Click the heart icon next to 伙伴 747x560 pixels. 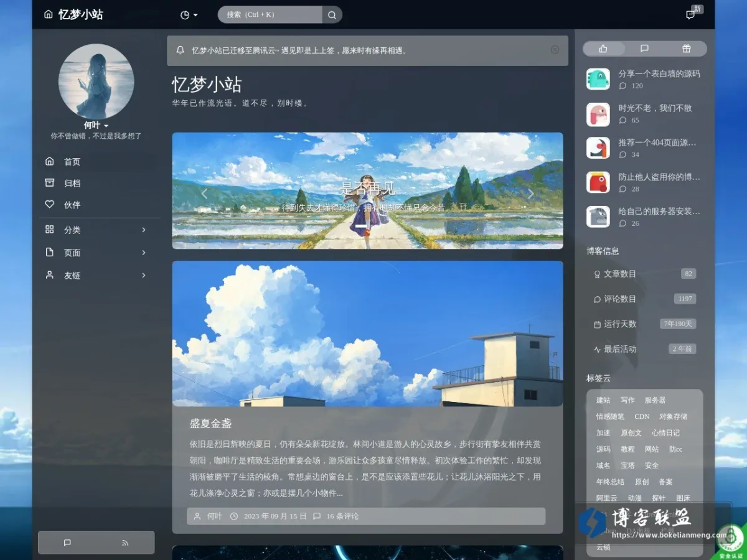tap(50, 204)
